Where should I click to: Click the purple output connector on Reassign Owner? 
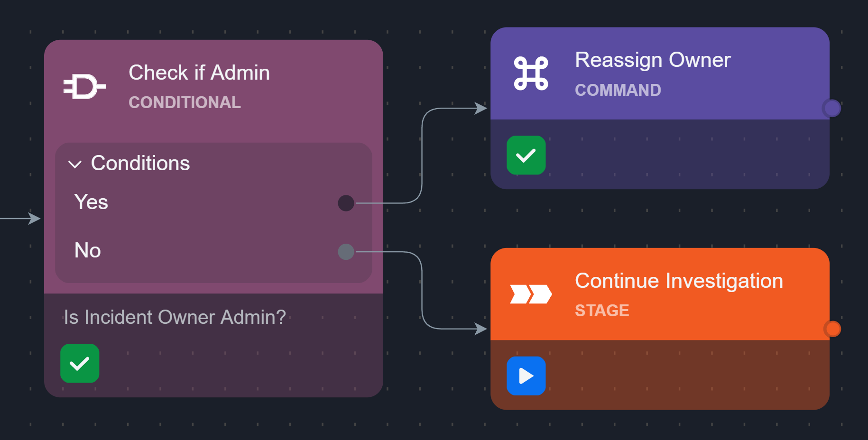pos(832,108)
